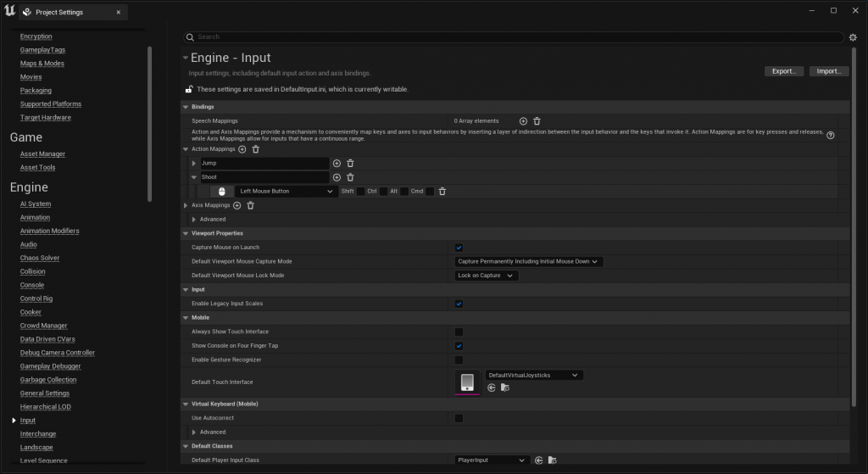Click the Export... button
Screen dimensions: 868x474
coord(784,71)
